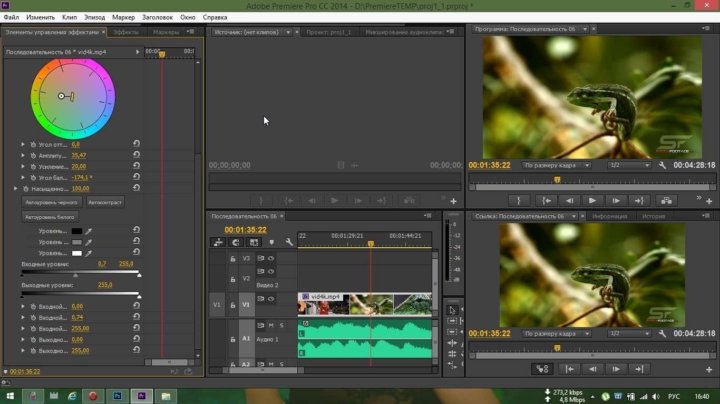Click the Автоконтраст button
Image resolution: width=720 pixels, height=404 pixels.
105,202
